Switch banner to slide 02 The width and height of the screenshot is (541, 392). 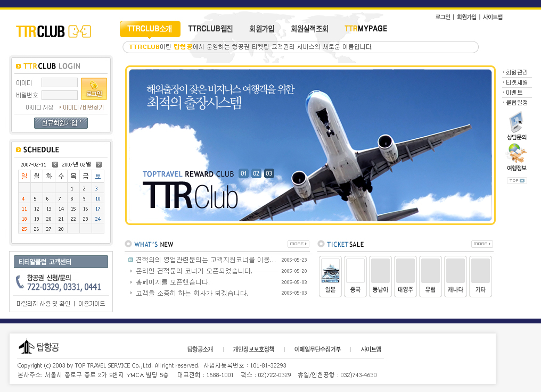[x=256, y=173]
